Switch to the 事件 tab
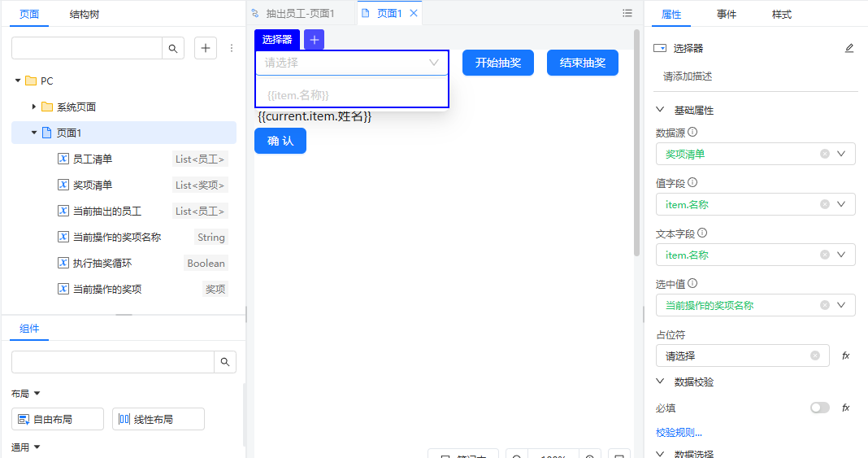The image size is (868, 458). (727, 15)
